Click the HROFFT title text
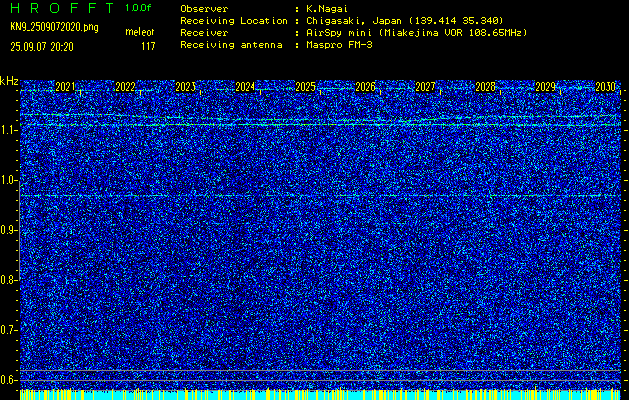629x400 pixels. pos(62,8)
